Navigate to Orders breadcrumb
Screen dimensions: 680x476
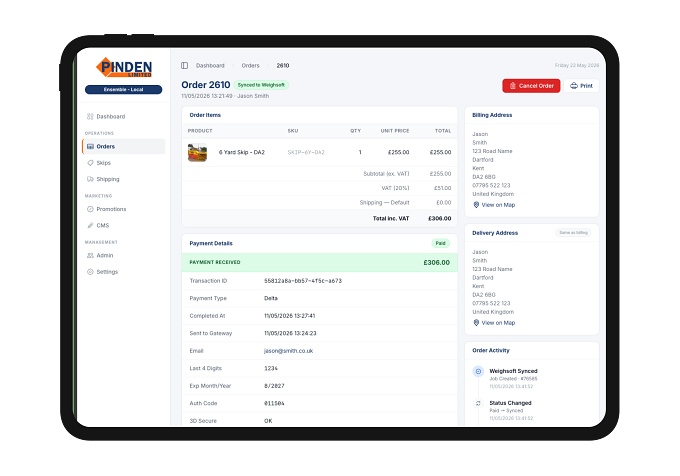pos(250,65)
